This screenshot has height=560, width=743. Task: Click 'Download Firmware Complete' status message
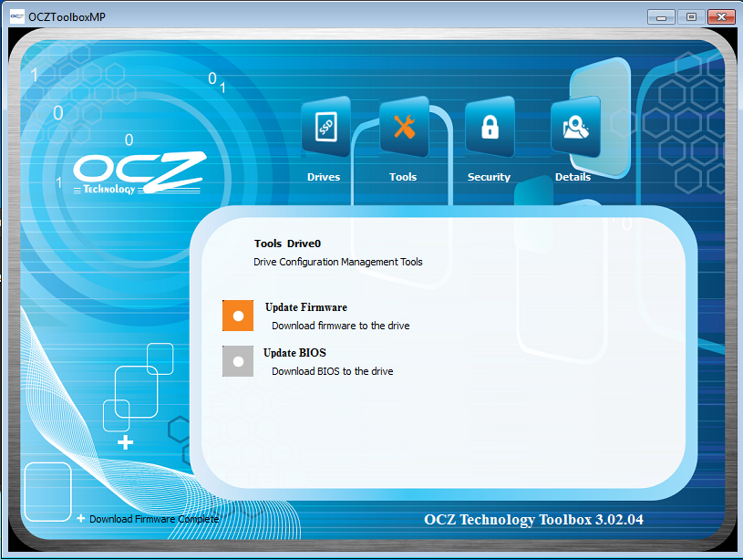point(154,519)
